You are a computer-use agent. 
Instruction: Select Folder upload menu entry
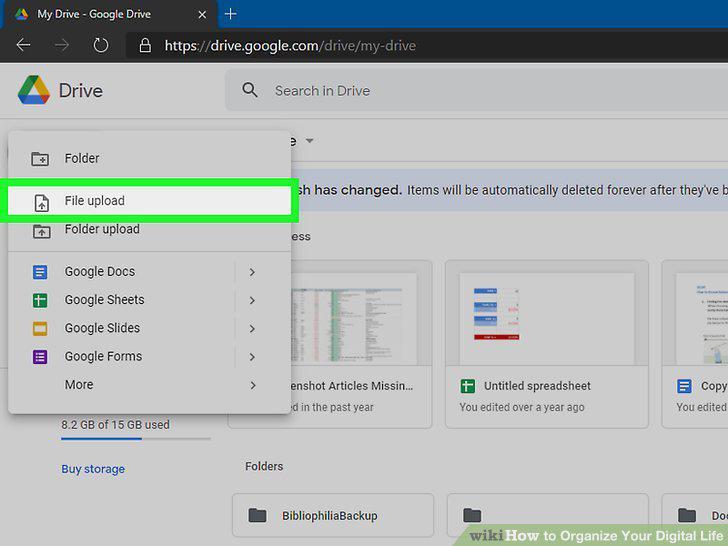click(150, 229)
